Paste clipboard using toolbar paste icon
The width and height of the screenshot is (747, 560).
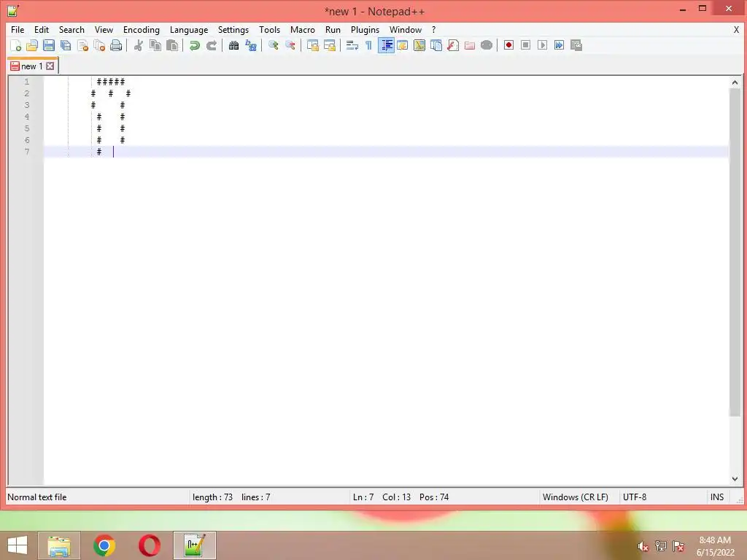pyautogui.click(x=172, y=45)
